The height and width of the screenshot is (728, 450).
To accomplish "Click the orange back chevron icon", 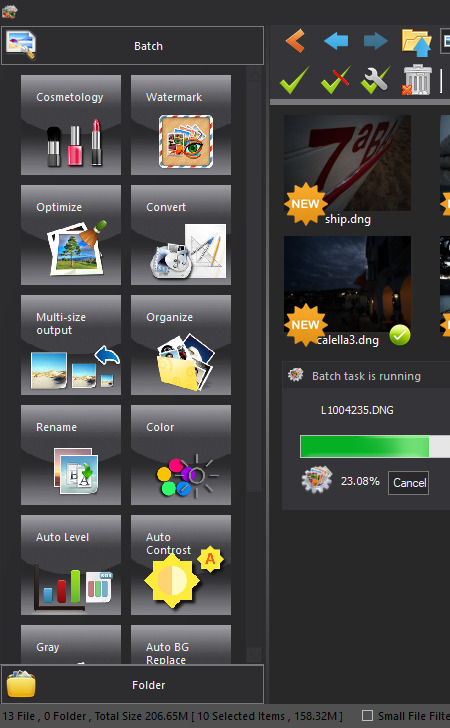I will coord(295,41).
